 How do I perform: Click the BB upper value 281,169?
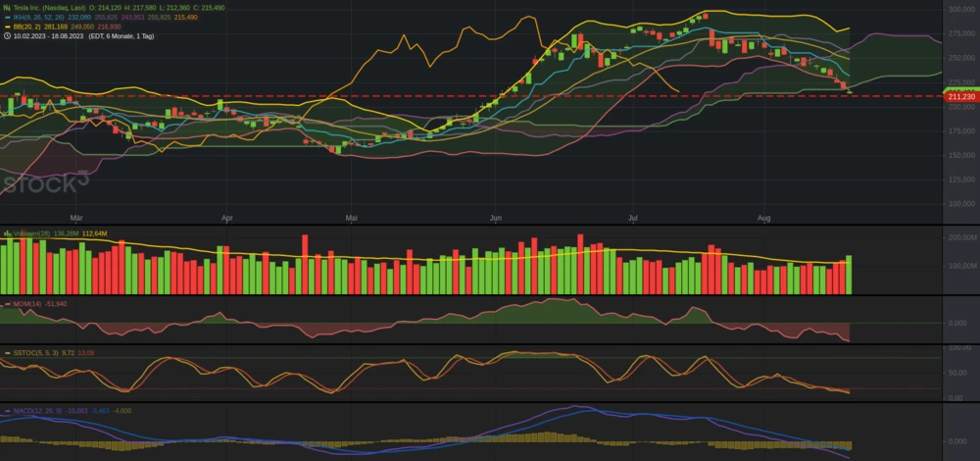click(x=56, y=26)
